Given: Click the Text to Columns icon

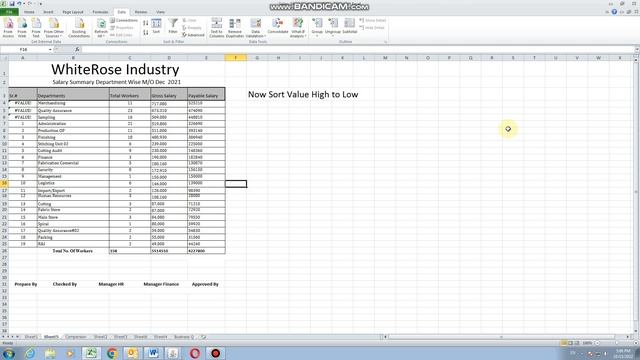Looking at the screenshot, I should (x=216, y=28).
